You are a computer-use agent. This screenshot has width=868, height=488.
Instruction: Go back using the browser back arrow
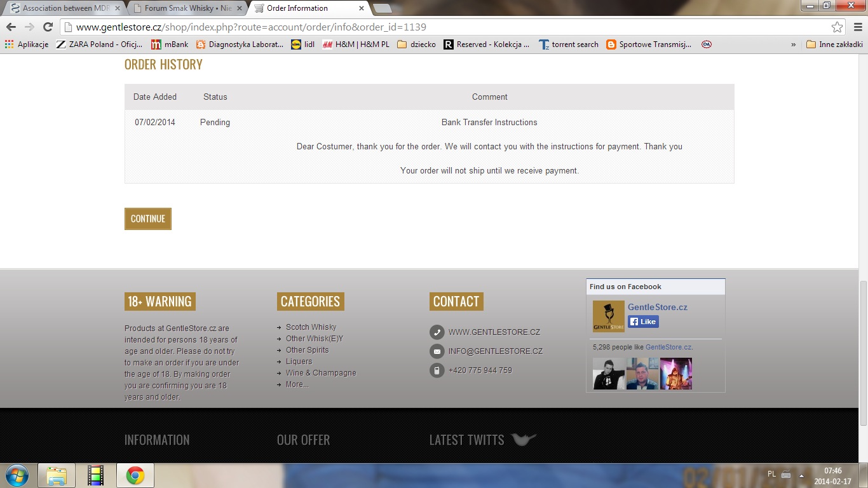pyautogui.click(x=11, y=27)
